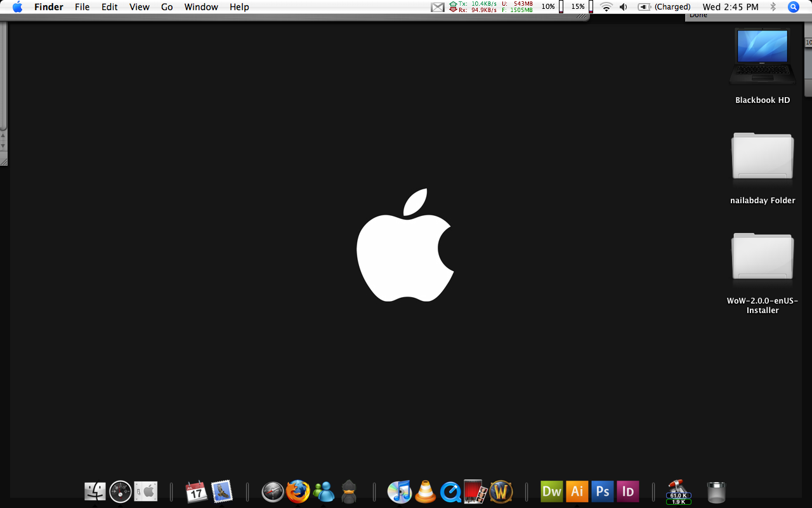Open the volume control menu
The width and height of the screenshot is (812, 508).
[624, 7]
